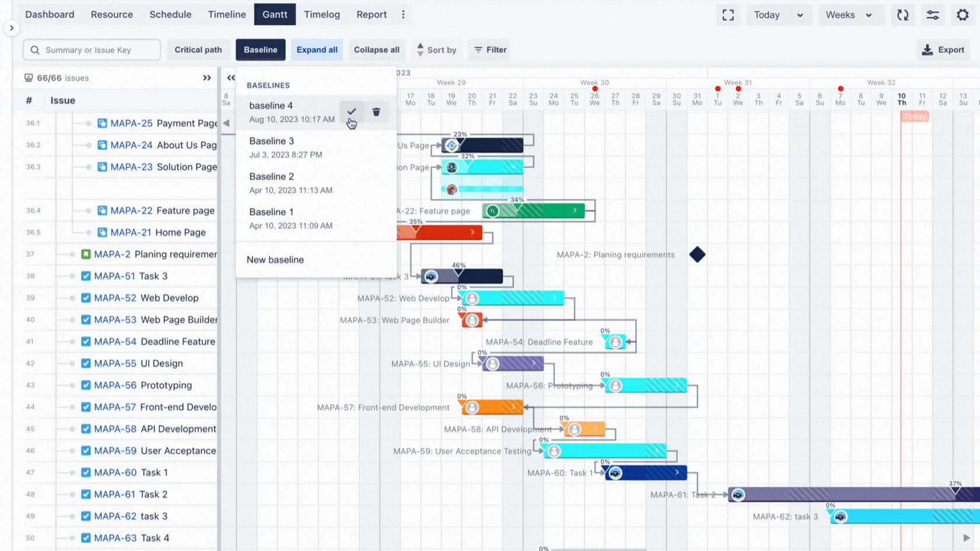Open the overflow menu next to Report
The height and width of the screenshot is (551, 980).
[x=403, y=15]
